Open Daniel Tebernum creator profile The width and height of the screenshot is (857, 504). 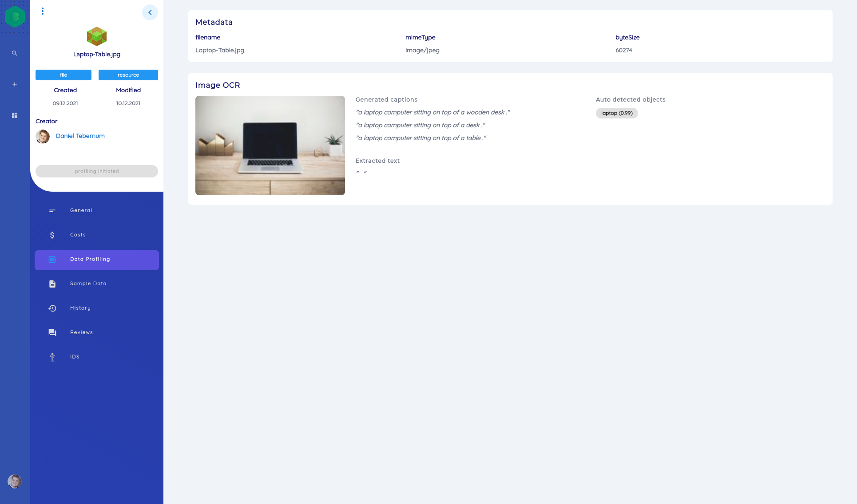[x=80, y=136]
